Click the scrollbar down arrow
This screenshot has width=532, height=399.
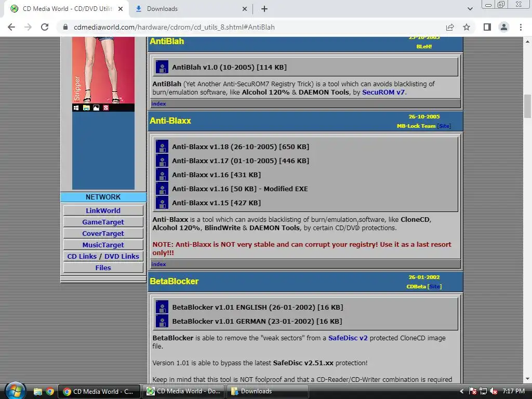[x=528, y=379]
